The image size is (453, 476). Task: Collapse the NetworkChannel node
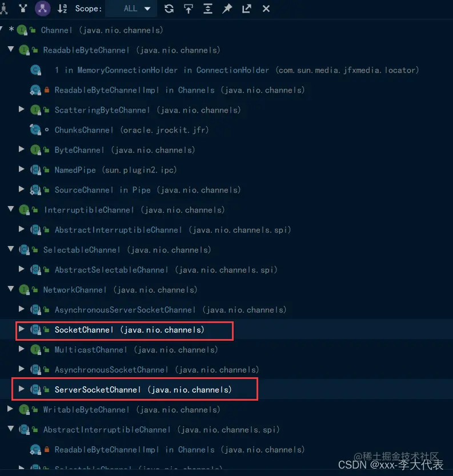(11, 289)
